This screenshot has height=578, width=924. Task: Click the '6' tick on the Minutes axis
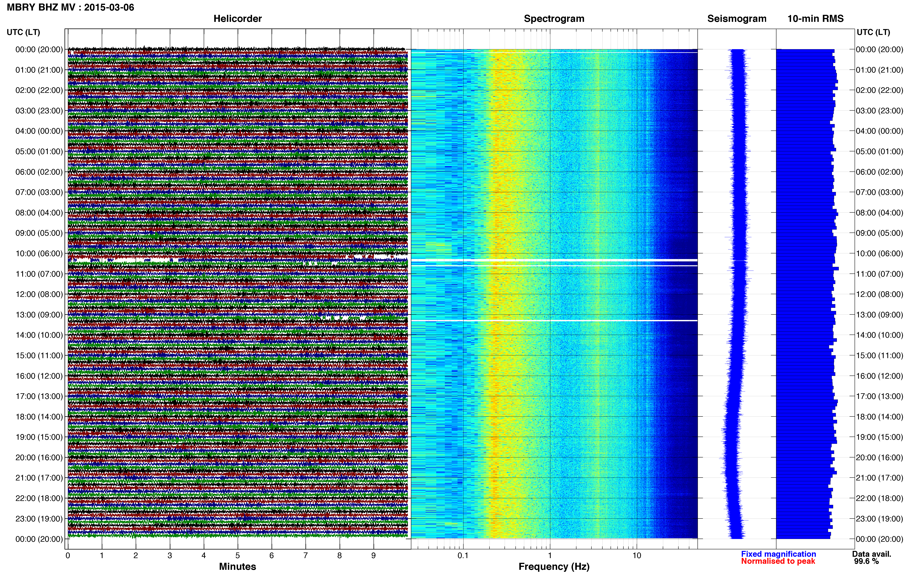point(272,555)
